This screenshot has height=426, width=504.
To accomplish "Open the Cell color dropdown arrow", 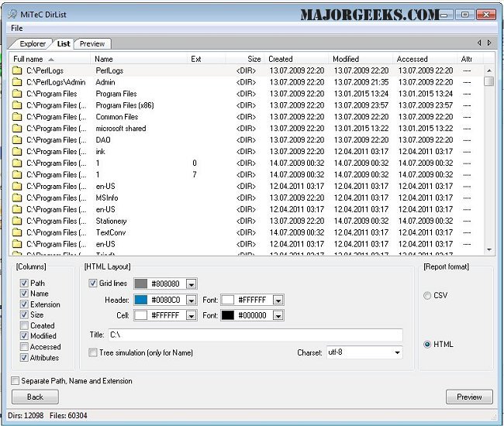I will 192,316.
